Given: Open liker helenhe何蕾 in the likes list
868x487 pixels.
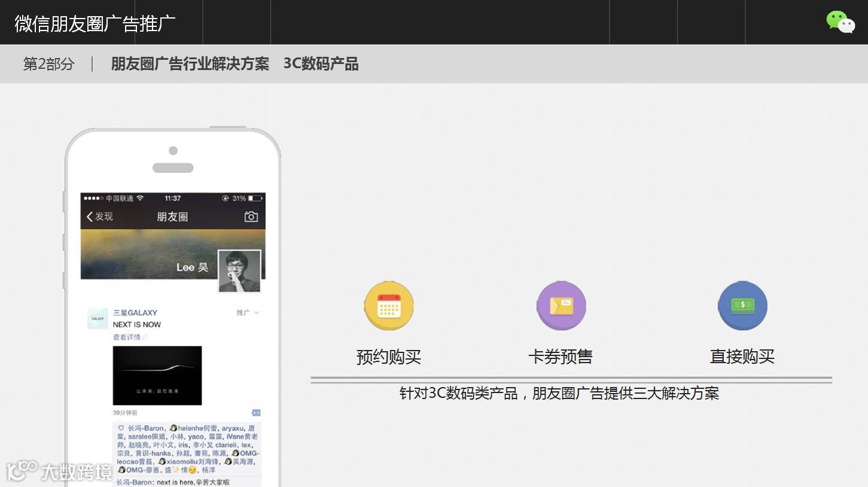Looking at the screenshot, I should (x=193, y=428).
